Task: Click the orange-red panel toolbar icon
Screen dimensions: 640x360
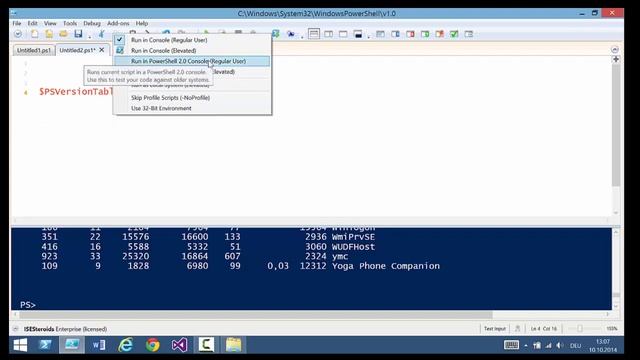Action: click(440, 34)
